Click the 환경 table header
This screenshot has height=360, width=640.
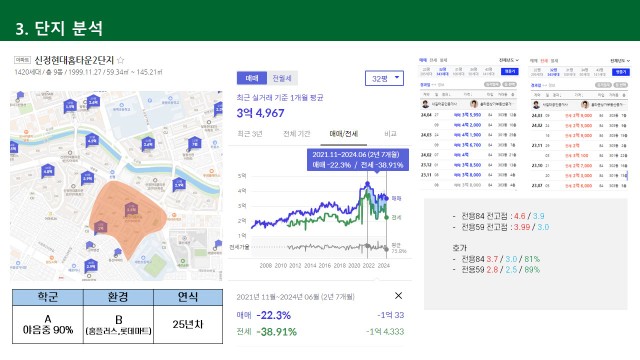[118, 298]
